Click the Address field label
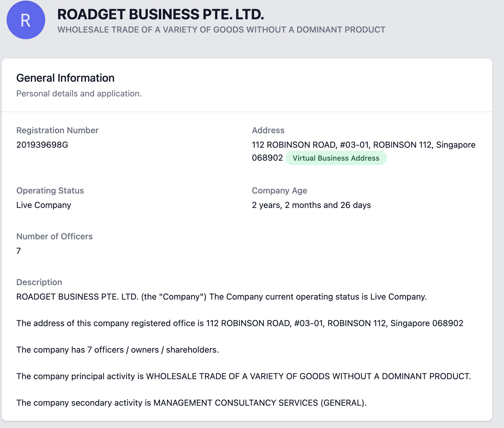 point(268,130)
